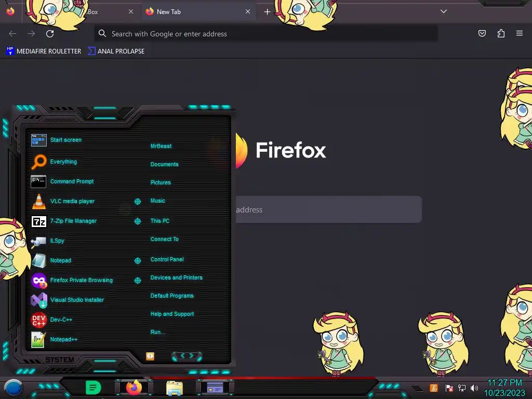Open the taskbar clock showing 11:27 PM
Screen dimensions: 532x399
(x=504, y=388)
